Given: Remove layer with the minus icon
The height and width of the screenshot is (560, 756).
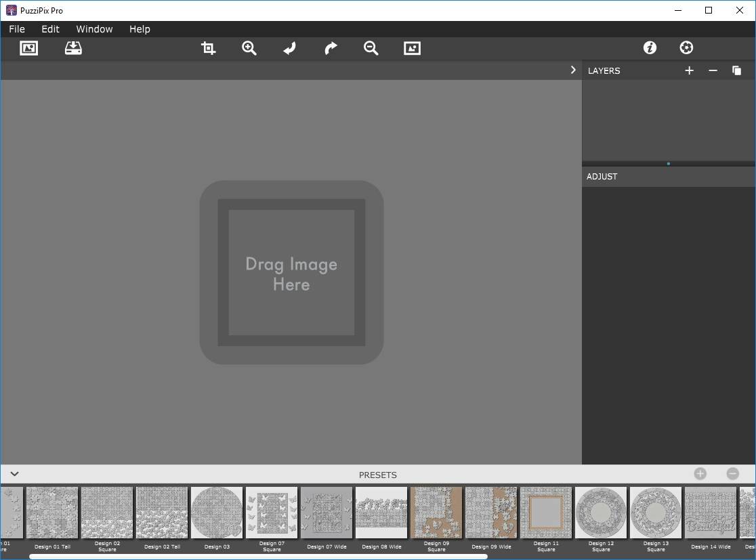Looking at the screenshot, I should [x=713, y=71].
